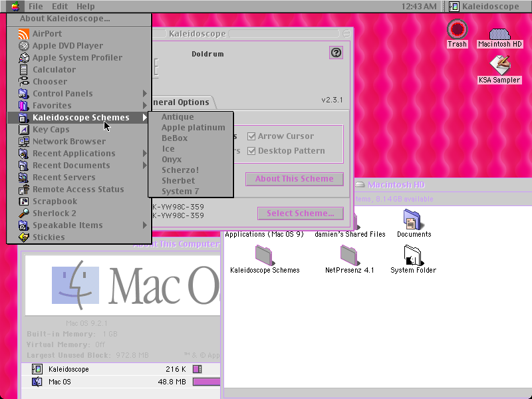The width and height of the screenshot is (532, 399).
Task: Choose the Onyx scheme from submenu
Action: (x=191, y=160)
